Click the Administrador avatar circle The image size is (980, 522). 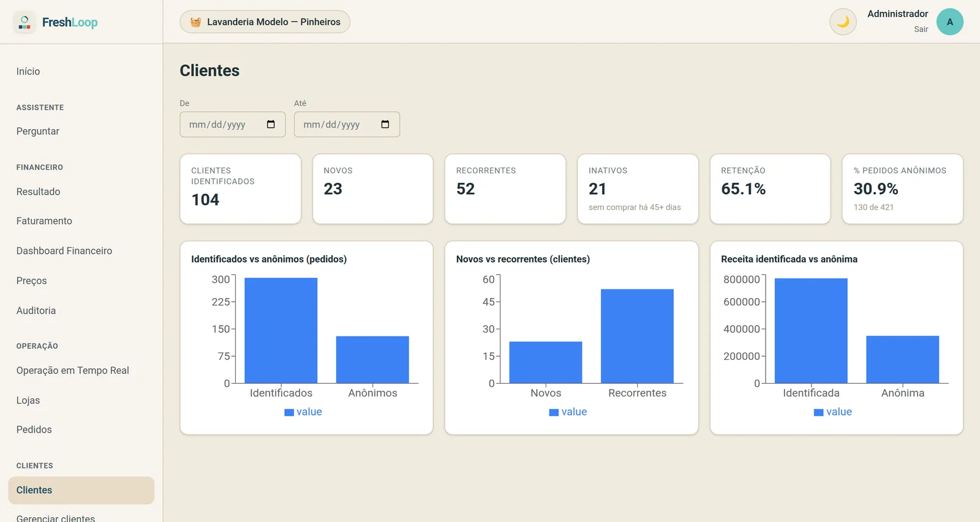click(x=949, y=22)
